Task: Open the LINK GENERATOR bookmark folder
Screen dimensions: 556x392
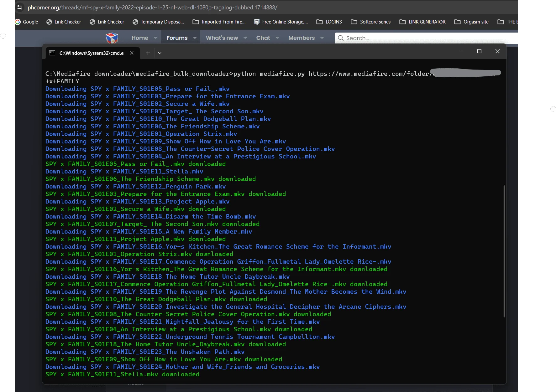Action: (422, 22)
